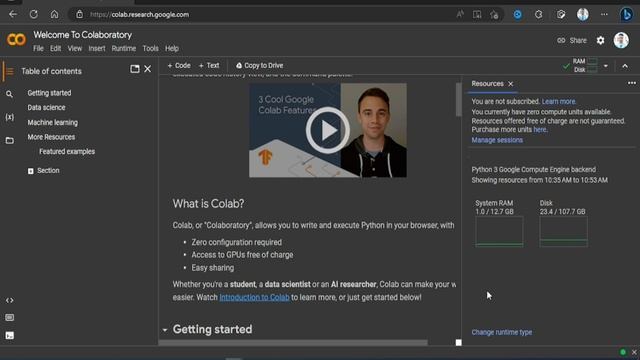Screen dimensions: 640x360
Task: Open the Resources panel more options menu
Action: tap(632, 83)
